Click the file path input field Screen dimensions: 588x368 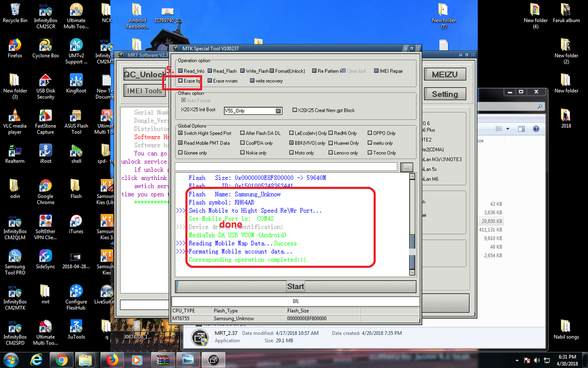coord(286,167)
